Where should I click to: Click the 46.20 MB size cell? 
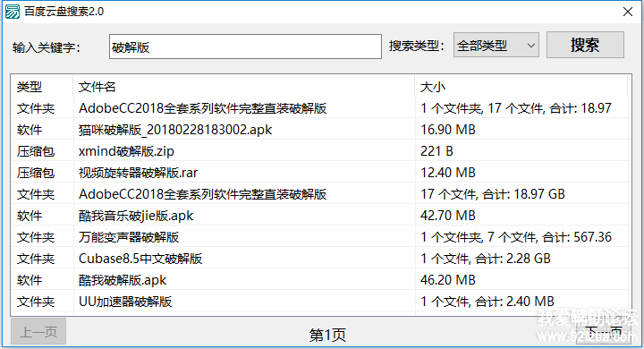pyautogui.click(x=448, y=280)
